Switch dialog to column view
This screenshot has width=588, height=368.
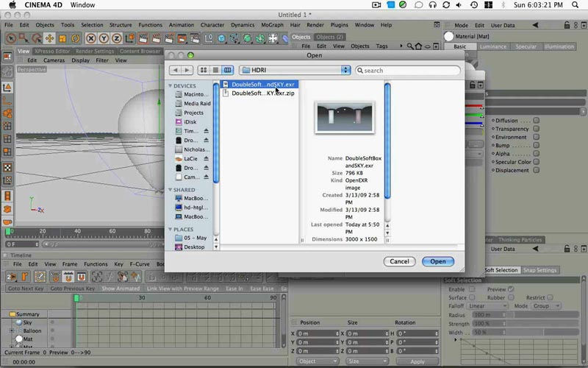pyautogui.click(x=227, y=70)
